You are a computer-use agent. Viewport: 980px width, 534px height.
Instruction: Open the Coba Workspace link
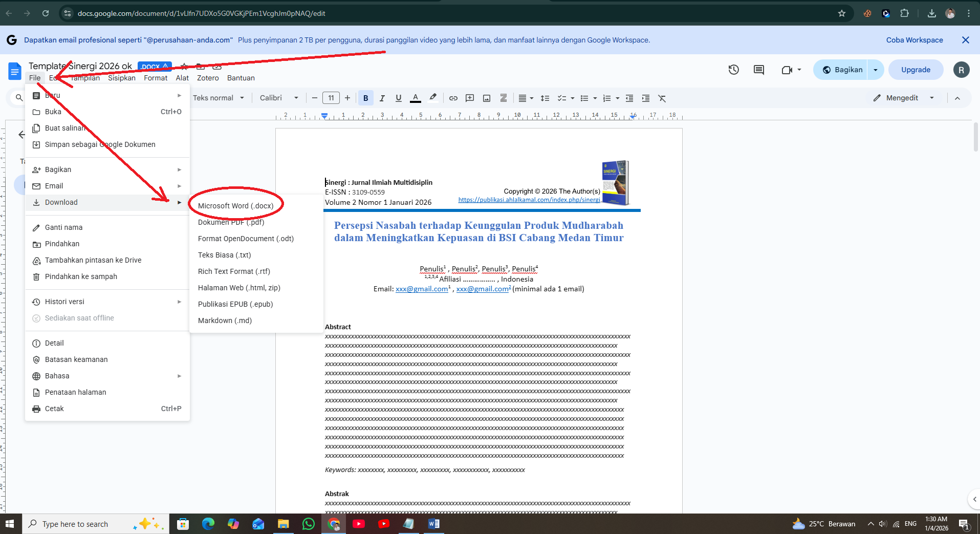[914, 40]
